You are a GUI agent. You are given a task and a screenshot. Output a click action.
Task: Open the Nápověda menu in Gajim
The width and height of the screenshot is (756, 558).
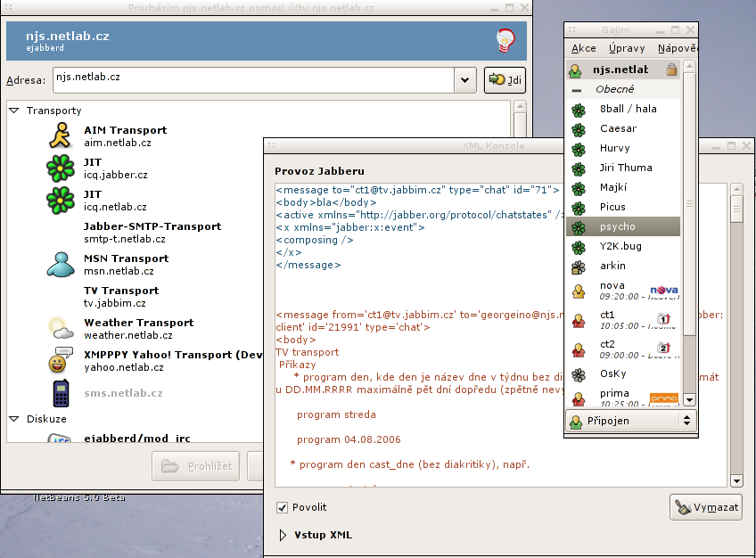678,48
